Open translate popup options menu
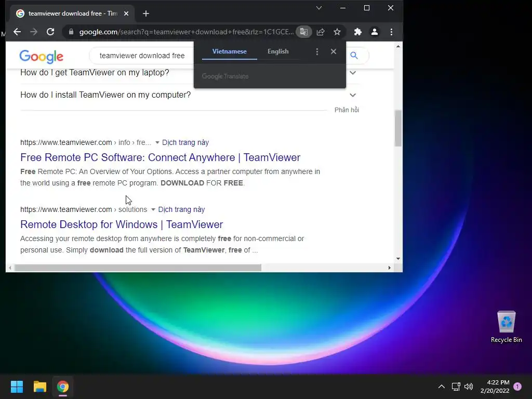 tap(317, 51)
